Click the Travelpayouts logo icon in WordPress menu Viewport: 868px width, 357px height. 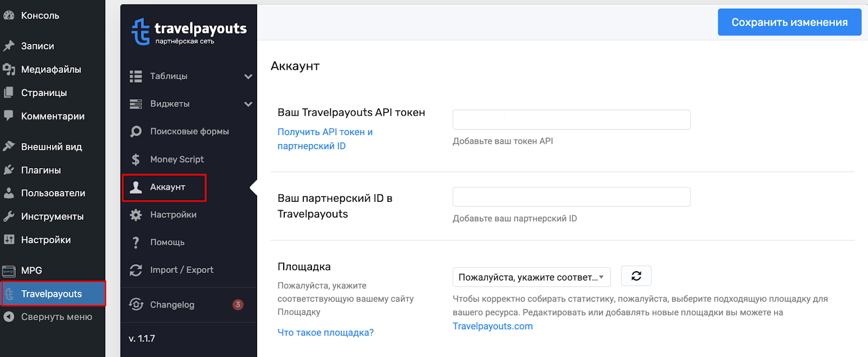[x=9, y=294]
